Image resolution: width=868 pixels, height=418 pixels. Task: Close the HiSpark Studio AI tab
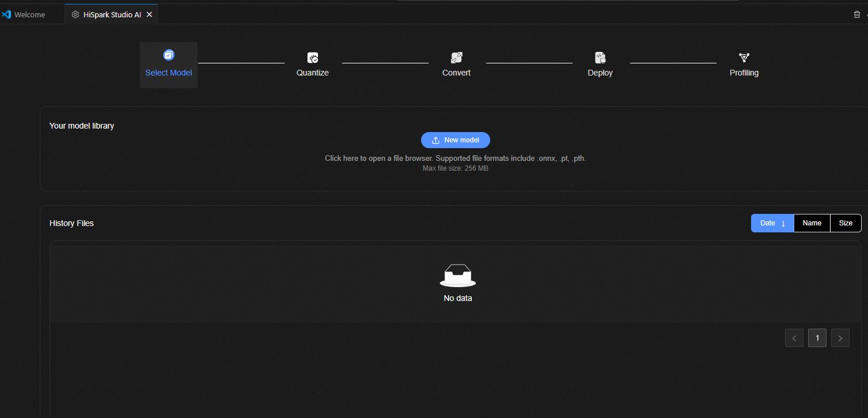tap(150, 14)
